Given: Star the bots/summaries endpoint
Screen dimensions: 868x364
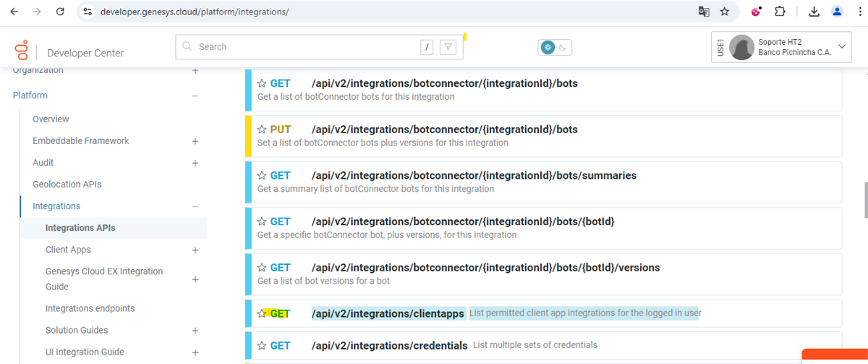Looking at the screenshot, I should click(x=263, y=175).
